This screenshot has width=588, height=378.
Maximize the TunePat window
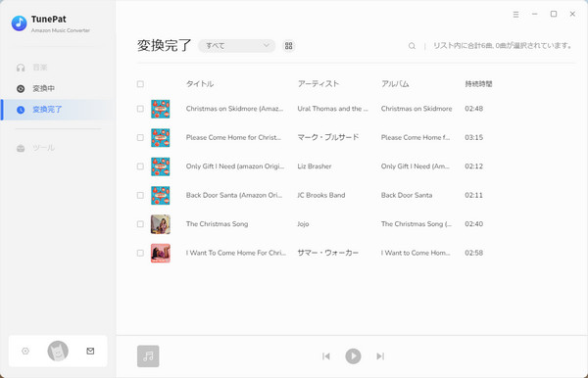click(x=554, y=14)
